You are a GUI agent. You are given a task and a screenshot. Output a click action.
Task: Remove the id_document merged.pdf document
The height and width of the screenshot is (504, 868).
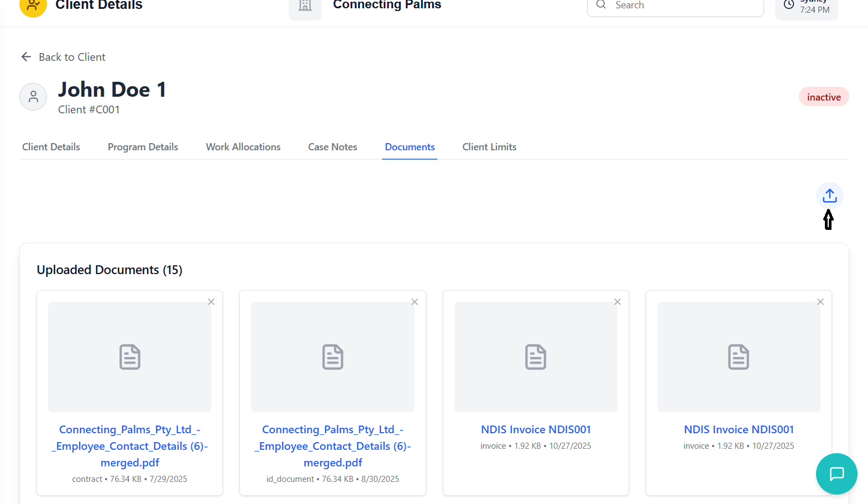coord(415,302)
